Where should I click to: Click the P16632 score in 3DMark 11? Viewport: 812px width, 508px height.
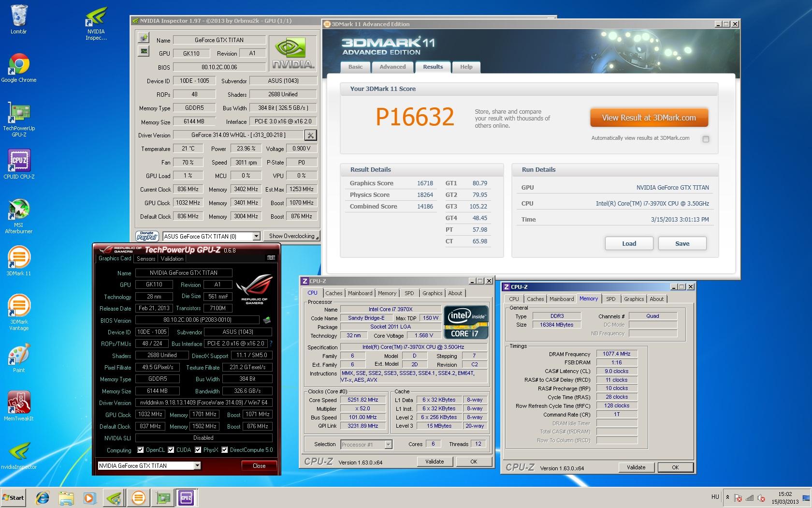tap(415, 117)
